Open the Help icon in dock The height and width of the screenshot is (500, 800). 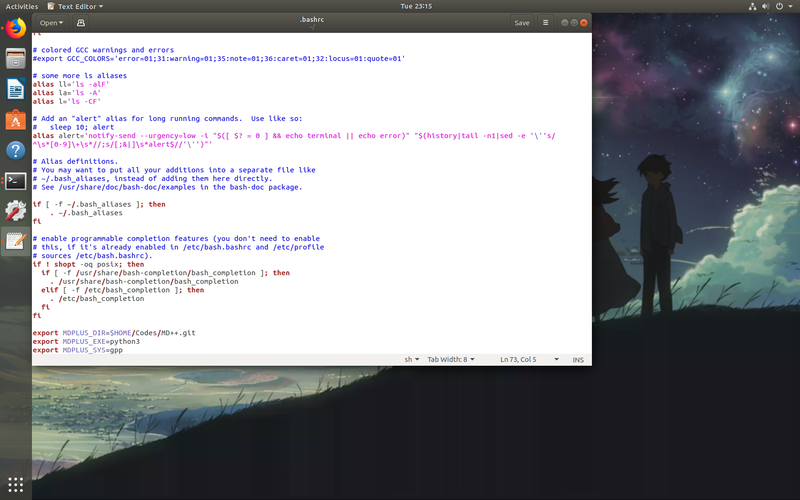click(x=16, y=151)
